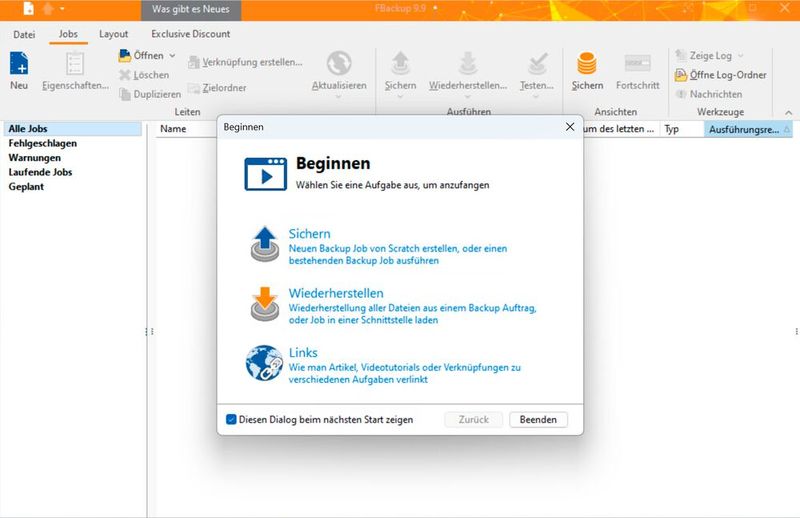Click the home icon in title bar

pos(47,9)
